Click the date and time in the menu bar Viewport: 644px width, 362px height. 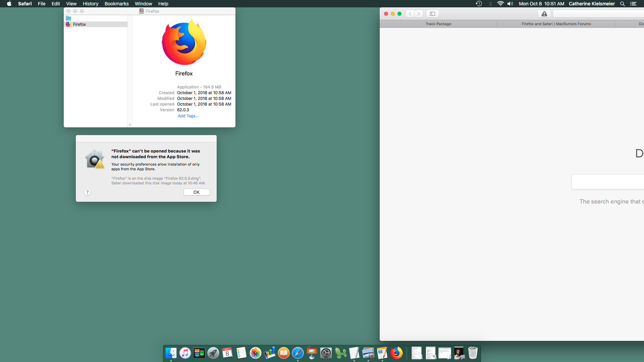541,4
